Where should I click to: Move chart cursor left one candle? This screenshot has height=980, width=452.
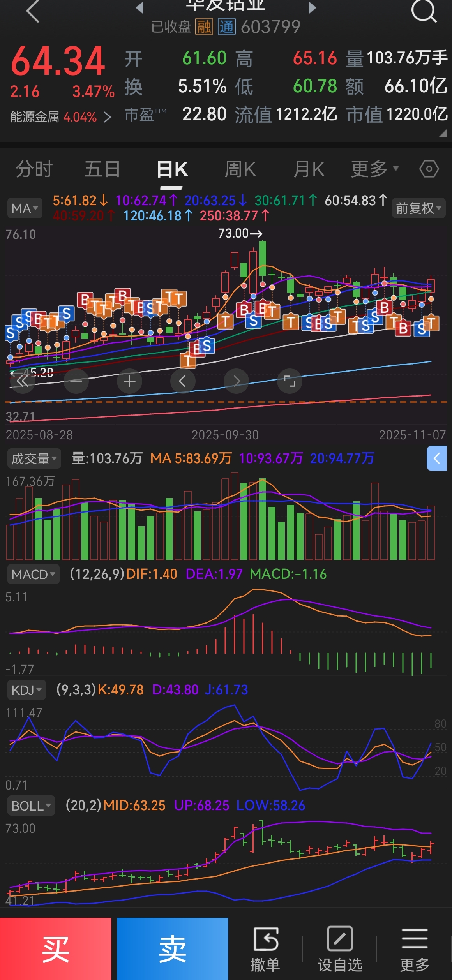click(183, 381)
